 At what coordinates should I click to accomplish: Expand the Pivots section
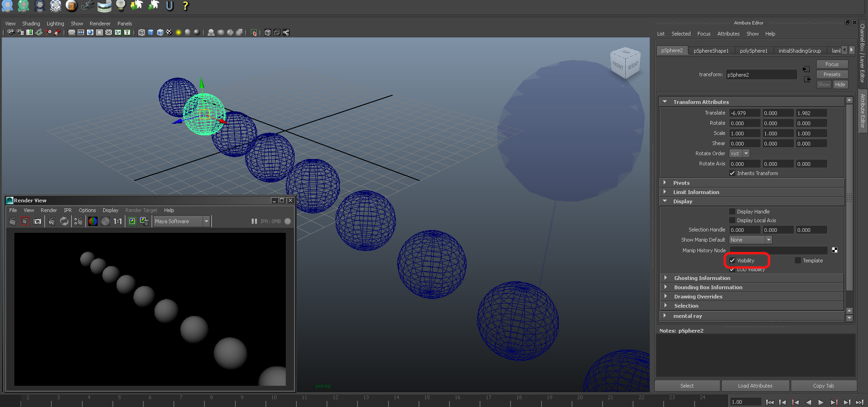pyautogui.click(x=665, y=183)
